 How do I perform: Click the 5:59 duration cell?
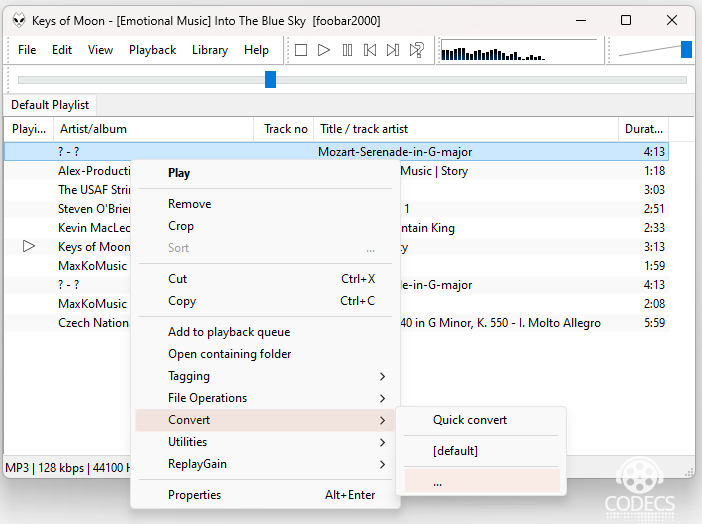(x=654, y=323)
